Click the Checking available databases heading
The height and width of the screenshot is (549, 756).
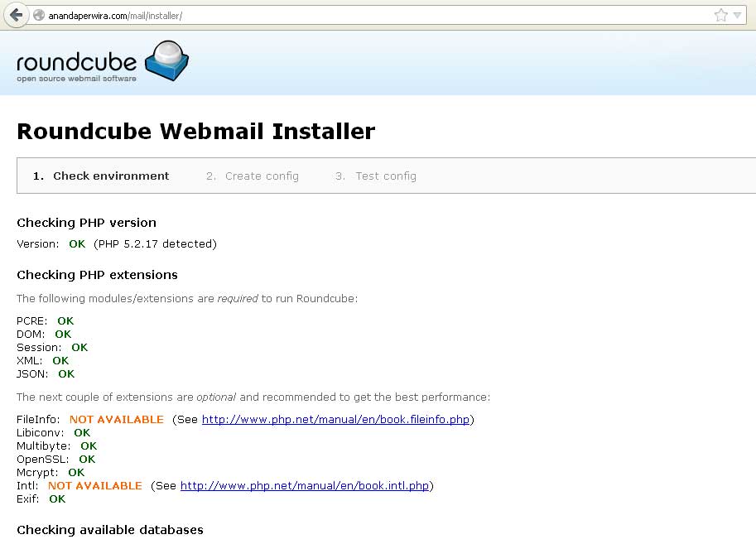110,530
